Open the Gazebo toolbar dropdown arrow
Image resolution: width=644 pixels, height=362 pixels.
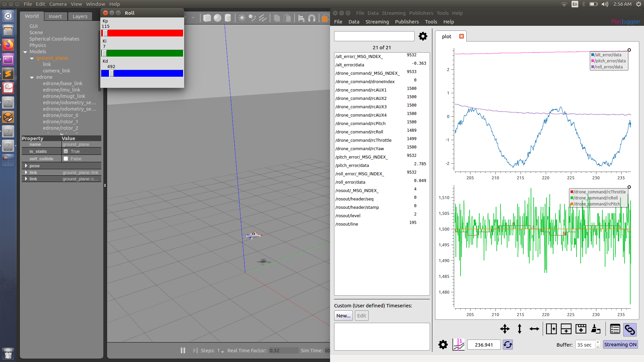[193, 17]
